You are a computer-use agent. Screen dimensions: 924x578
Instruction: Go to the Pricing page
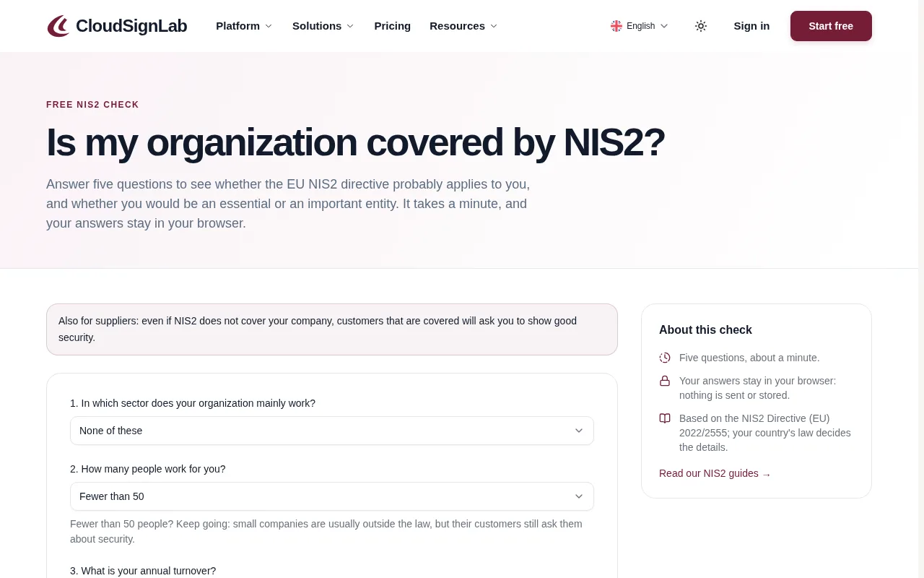[393, 26]
